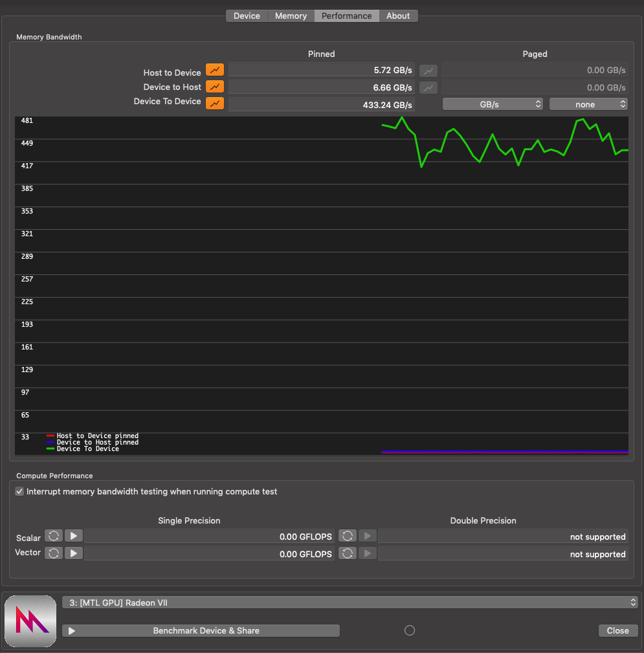Click Vector double precision 'not supported' field
The width and height of the screenshot is (644, 653).
[503, 554]
